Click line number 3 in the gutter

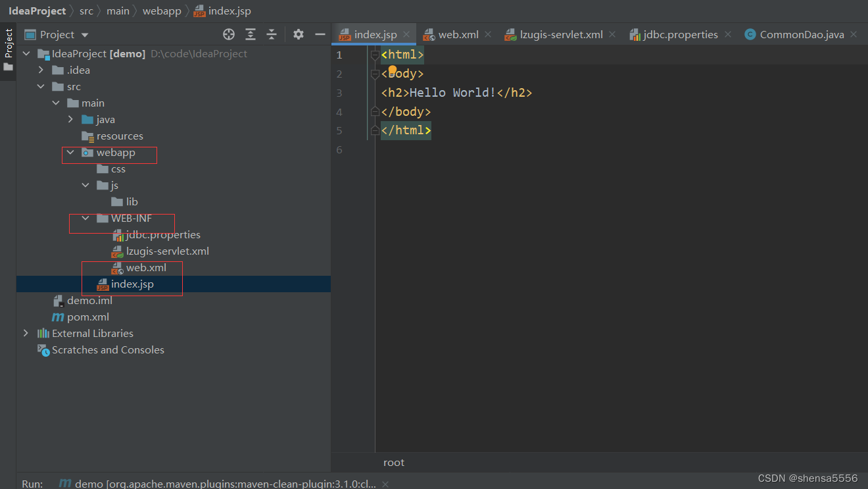(339, 93)
